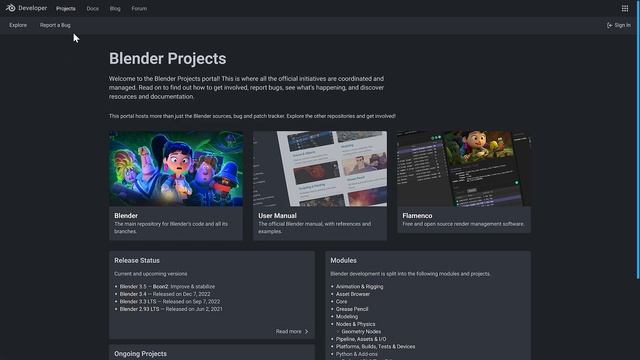Click the Blender logo icon in header
The width and height of the screenshot is (640, 360).
coord(11,8)
